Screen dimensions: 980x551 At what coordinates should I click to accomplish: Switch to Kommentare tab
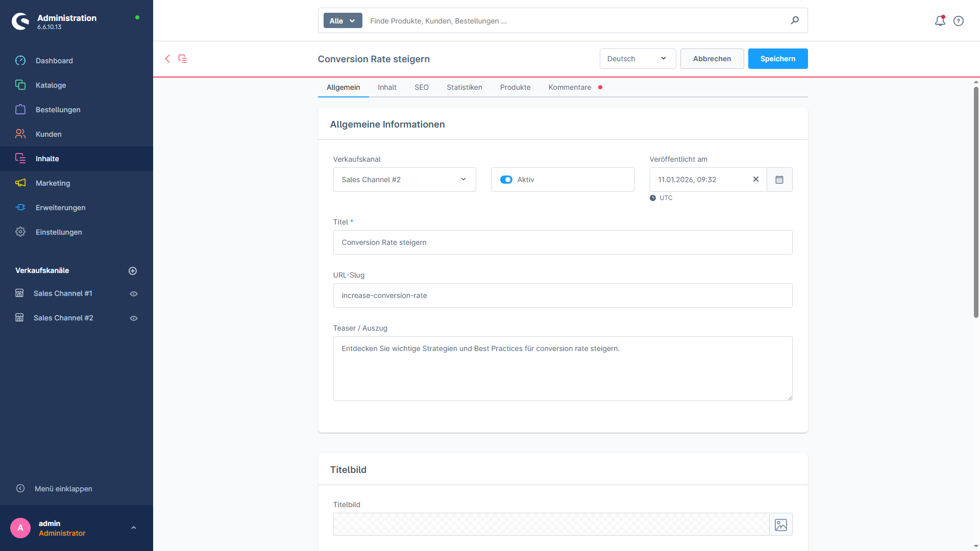click(570, 87)
